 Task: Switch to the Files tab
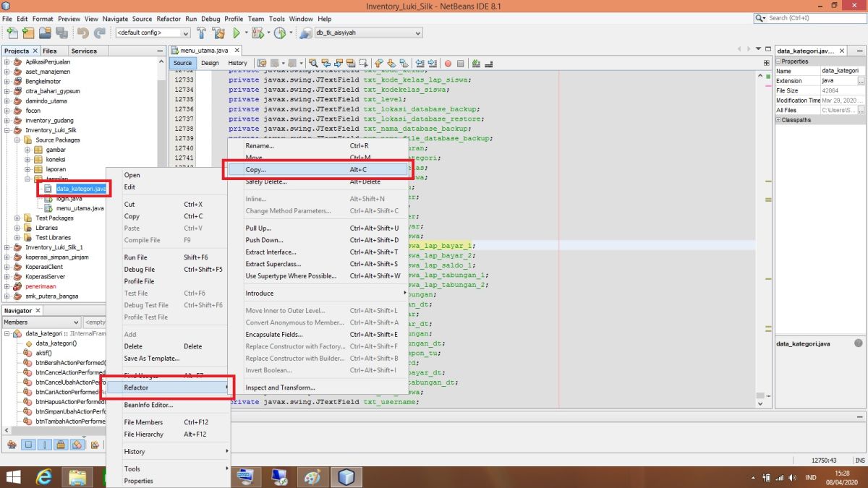tap(50, 51)
